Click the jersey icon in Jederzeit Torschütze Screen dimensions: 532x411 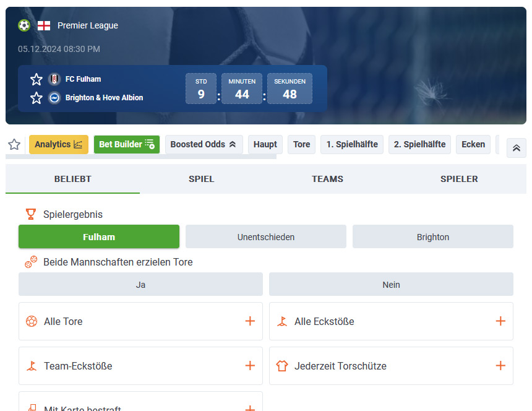(282, 366)
